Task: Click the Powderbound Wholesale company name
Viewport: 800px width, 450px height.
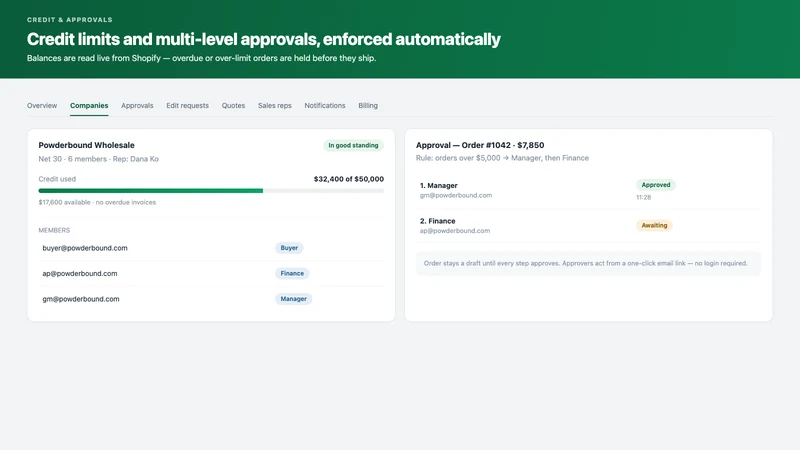Action: (86, 145)
